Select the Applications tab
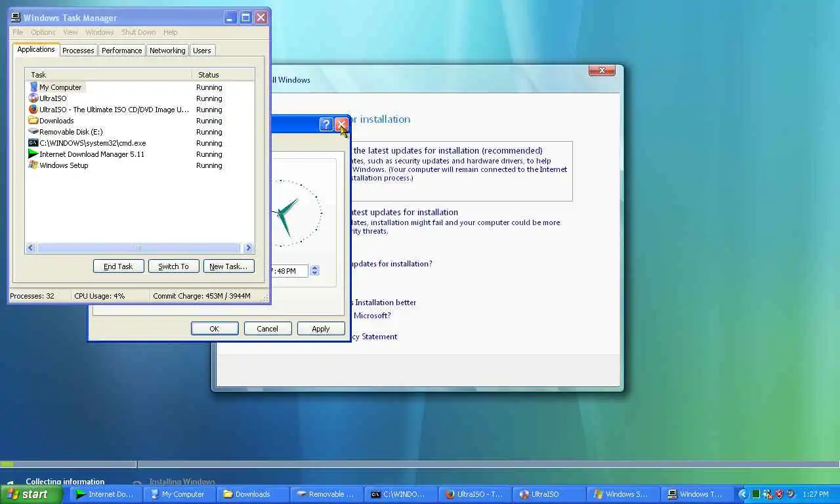Image resolution: width=840 pixels, height=504 pixels. (x=36, y=50)
